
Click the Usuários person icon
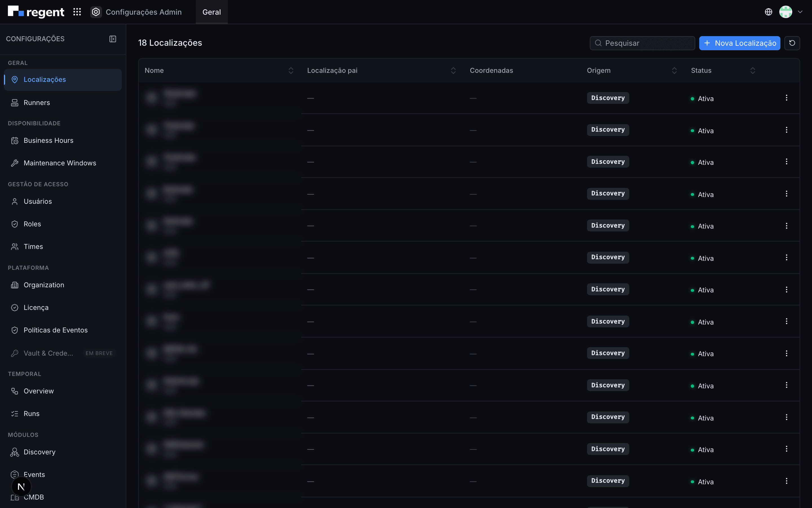tap(14, 202)
